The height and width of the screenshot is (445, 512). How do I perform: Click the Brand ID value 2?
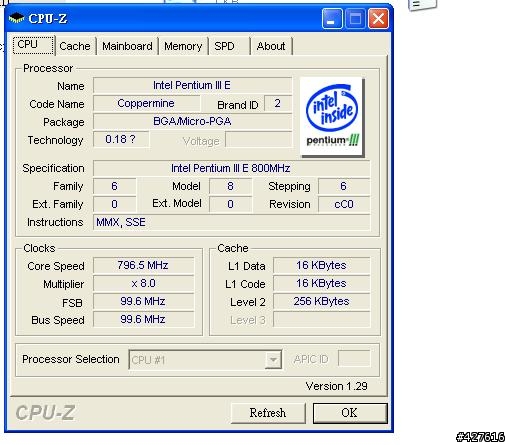coord(278,103)
